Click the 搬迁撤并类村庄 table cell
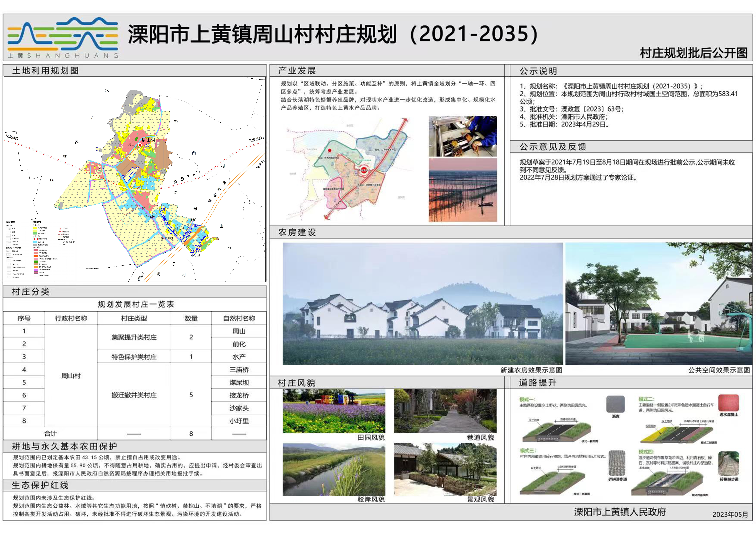The image size is (756, 534). click(134, 395)
